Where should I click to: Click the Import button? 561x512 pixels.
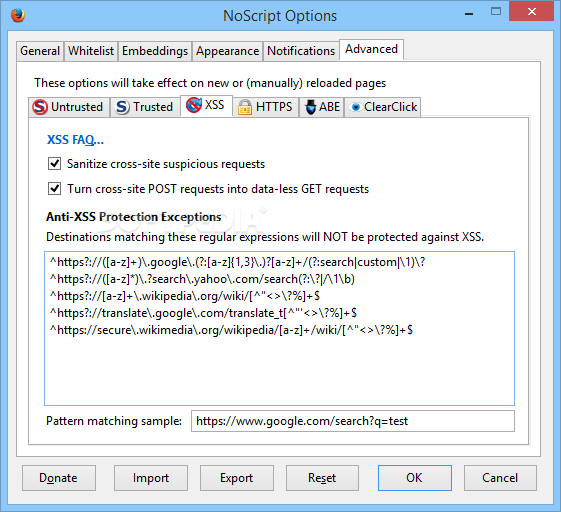(151, 478)
